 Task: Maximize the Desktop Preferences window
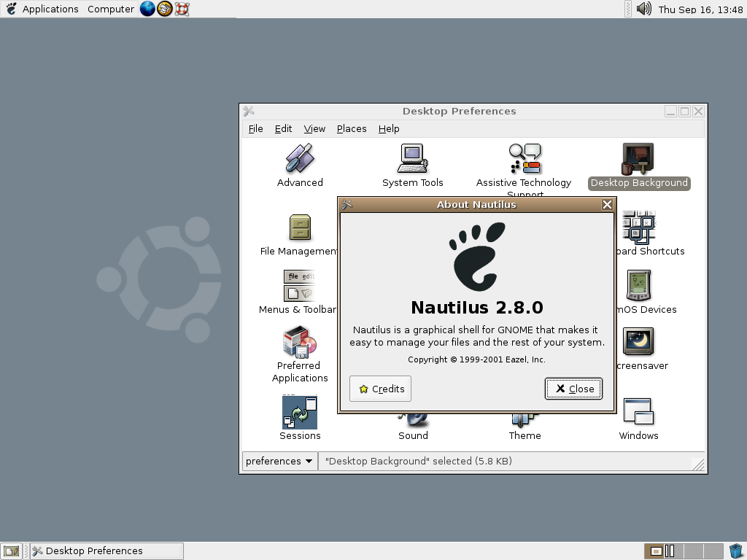[684, 111]
